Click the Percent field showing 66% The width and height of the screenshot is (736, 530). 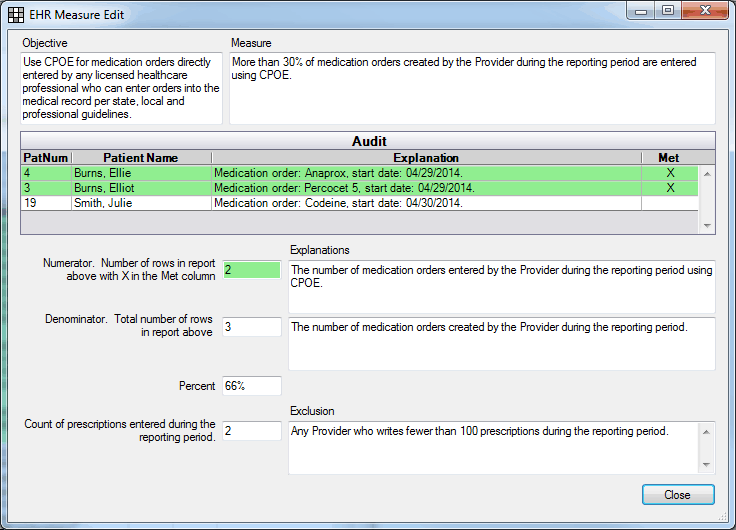click(251, 386)
